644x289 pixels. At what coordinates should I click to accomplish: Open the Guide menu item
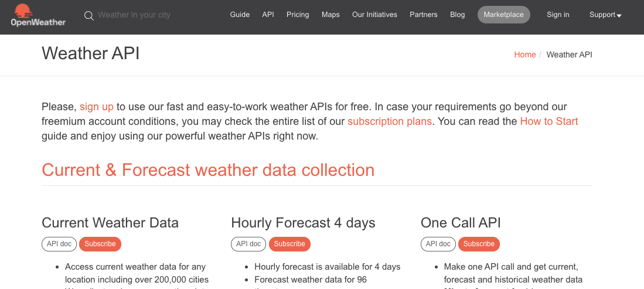click(240, 15)
